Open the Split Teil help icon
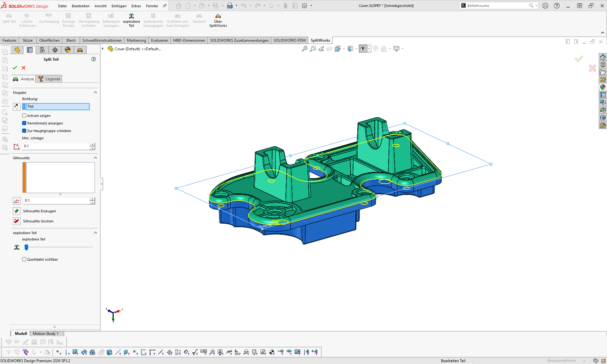This screenshot has height=364, width=607. click(x=94, y=59)
